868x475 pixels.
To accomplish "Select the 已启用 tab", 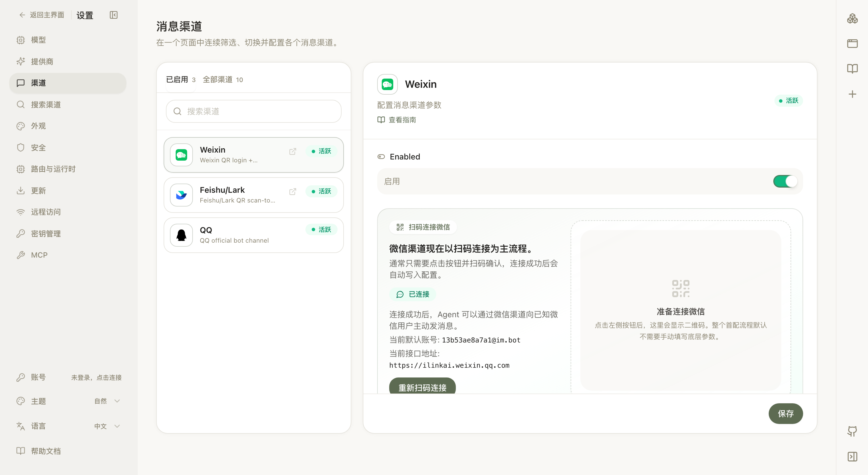I will (181, 79).
